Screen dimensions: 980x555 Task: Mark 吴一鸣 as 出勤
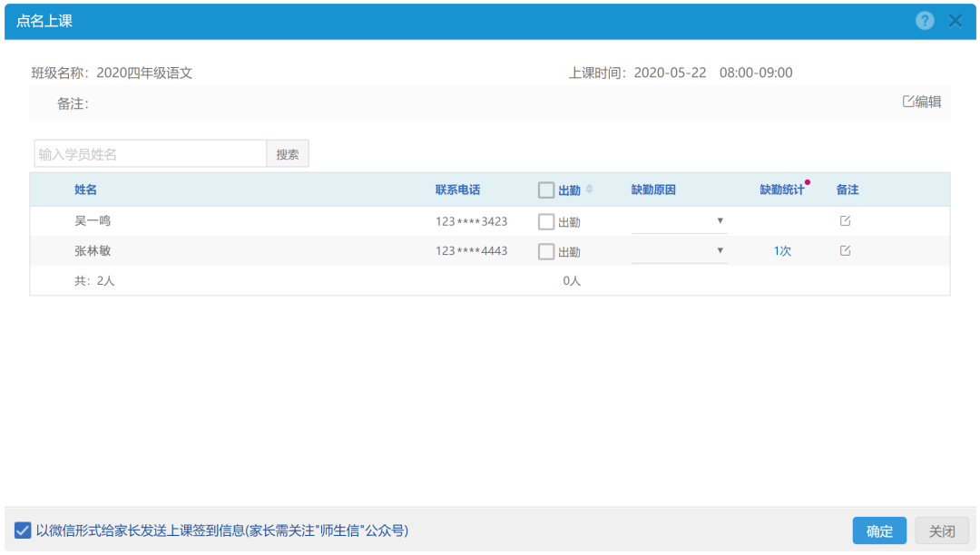point(546,221)
